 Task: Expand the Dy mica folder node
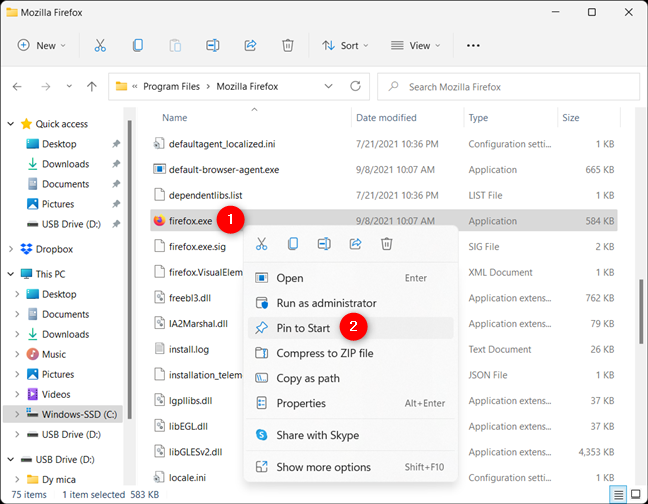(x=17, y=479)
